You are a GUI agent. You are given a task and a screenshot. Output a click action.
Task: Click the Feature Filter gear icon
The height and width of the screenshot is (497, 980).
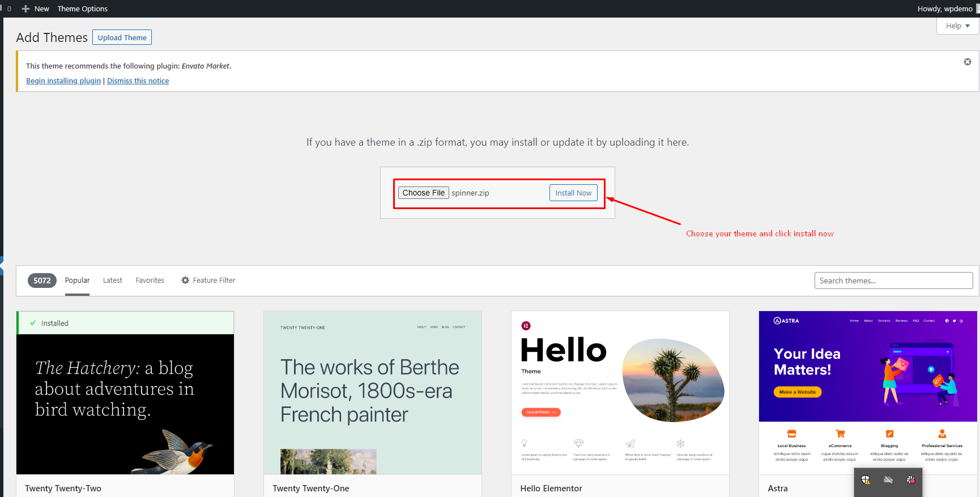pyautogui.click(x=185, y=281)
